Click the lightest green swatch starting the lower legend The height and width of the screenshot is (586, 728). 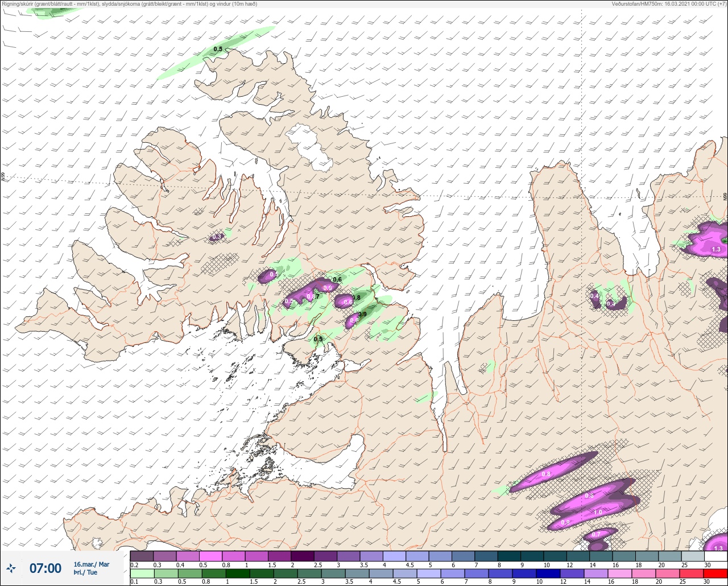(142, 574)
